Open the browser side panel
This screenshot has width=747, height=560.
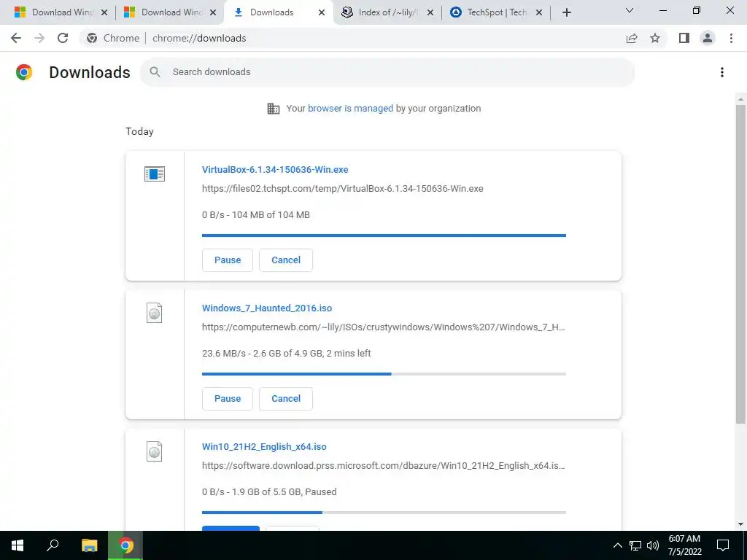tap(684, 38)
